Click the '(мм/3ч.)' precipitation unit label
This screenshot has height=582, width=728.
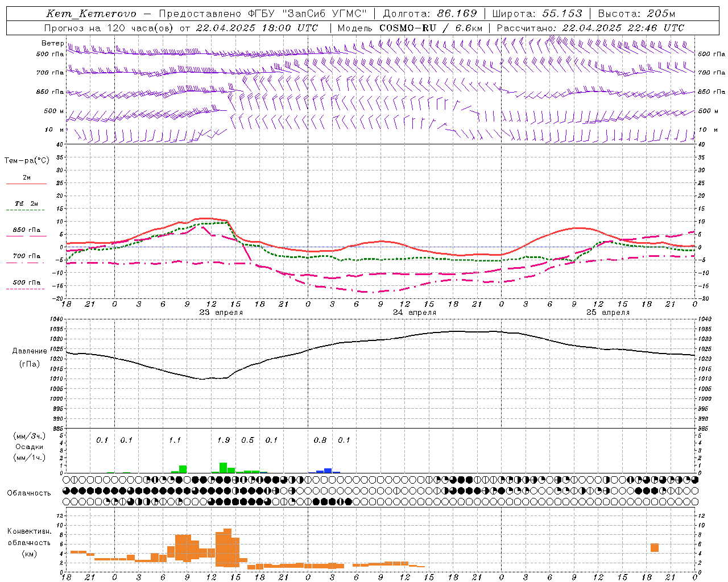click(x=30, y=436)
